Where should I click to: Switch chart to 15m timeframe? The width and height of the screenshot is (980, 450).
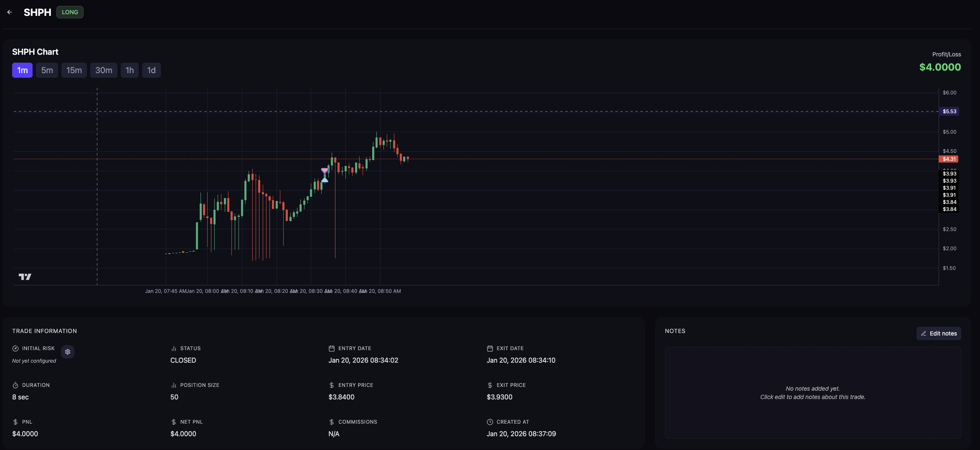tap(74, 70)
